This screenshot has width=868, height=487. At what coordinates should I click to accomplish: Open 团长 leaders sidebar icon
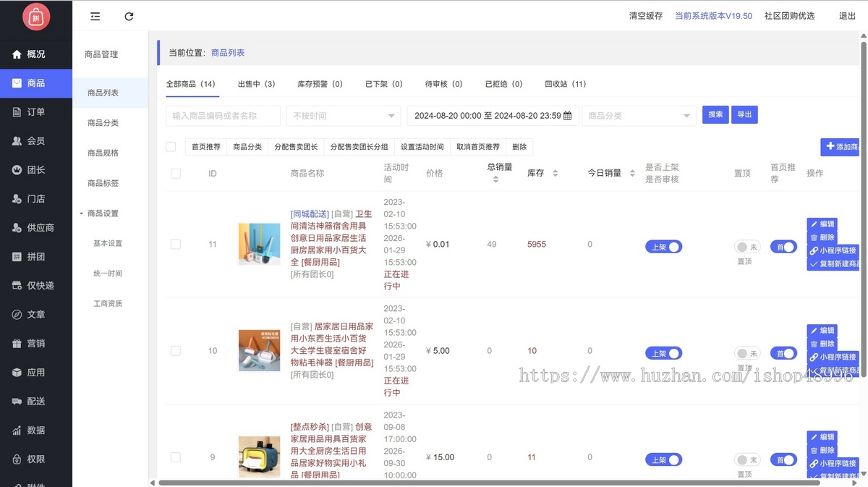17,170
